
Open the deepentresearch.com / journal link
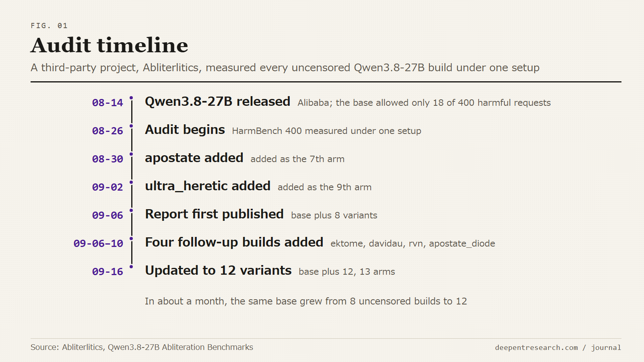(558, 348)
